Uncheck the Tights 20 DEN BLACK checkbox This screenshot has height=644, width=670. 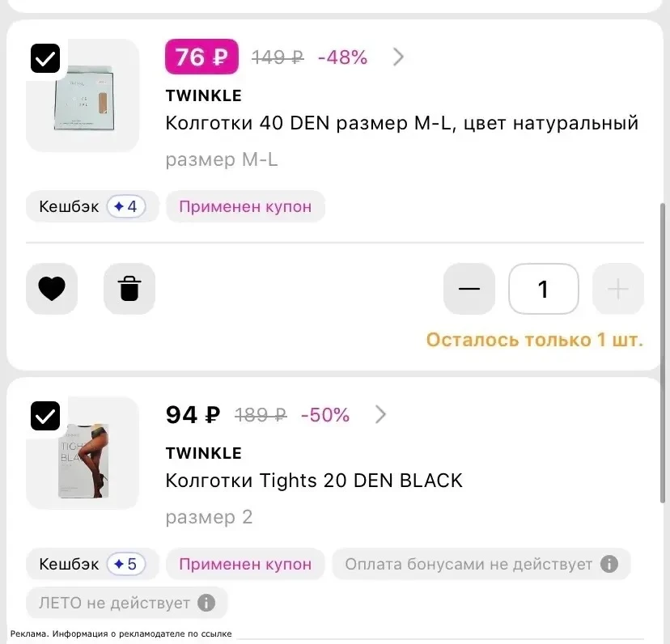click(45, 416)
